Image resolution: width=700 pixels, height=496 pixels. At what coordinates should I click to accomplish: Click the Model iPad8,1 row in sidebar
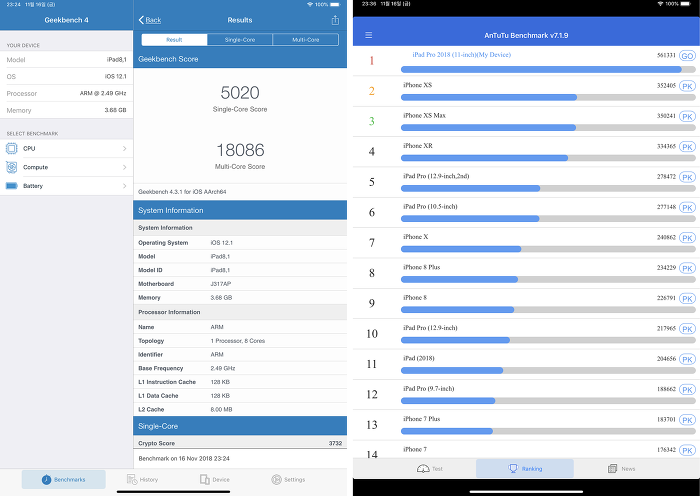(67, 60)
